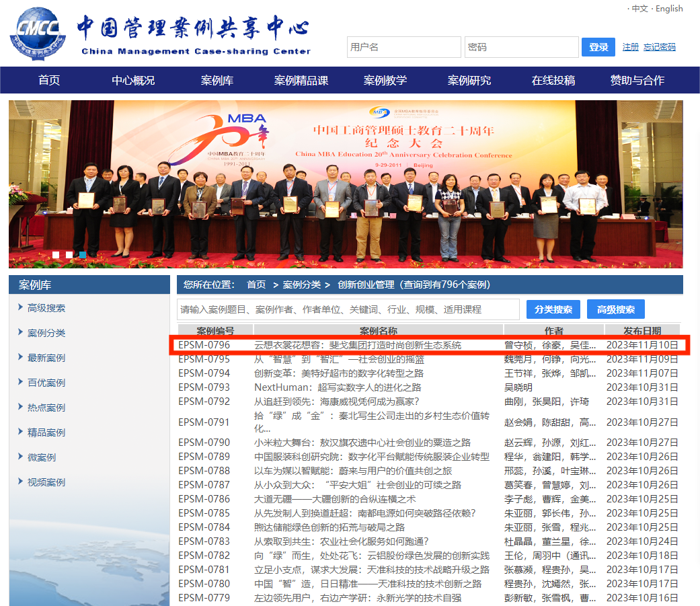Click the 分类搜索 button
This screenshot has height=606, width=700.
(x=553, y=309)
